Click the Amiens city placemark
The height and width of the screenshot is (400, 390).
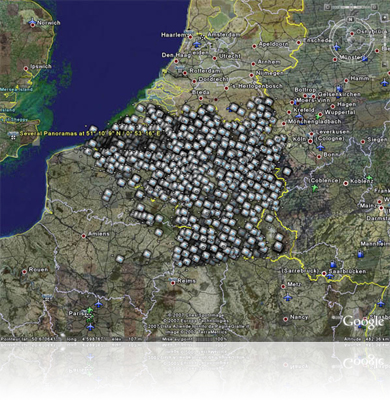[x=83, y=236]
